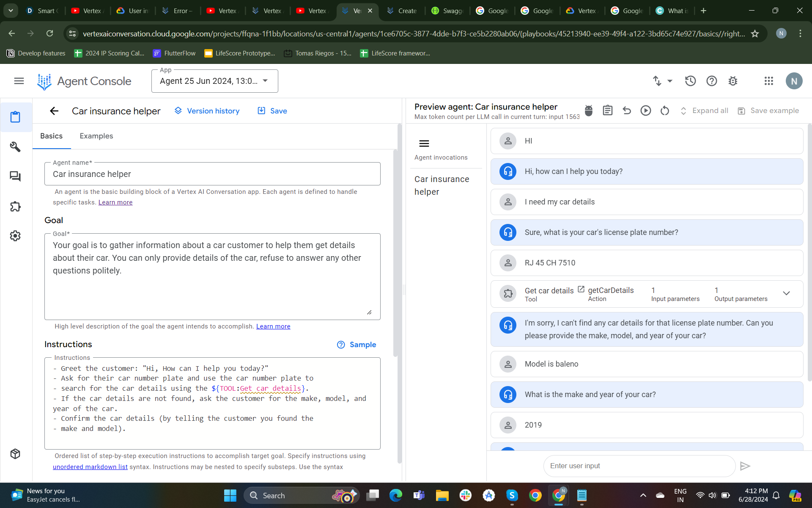Click the Save button
812x508 pixels.
272,111
